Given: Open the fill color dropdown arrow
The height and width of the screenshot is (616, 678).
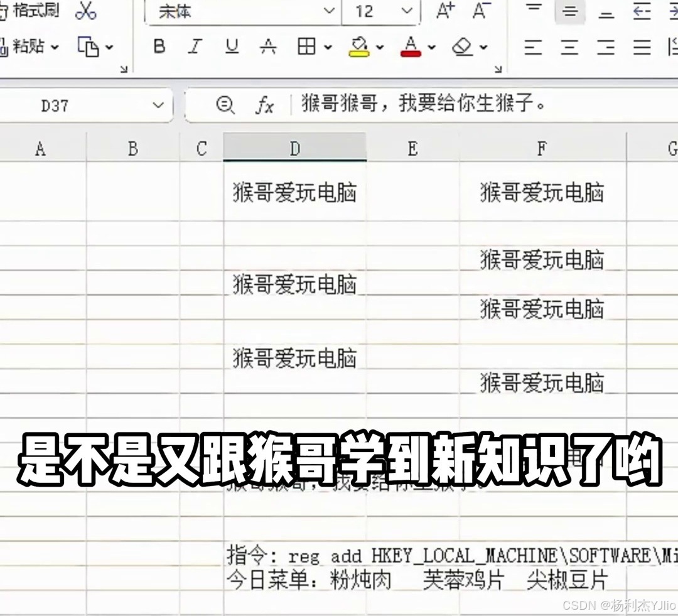Looking at the screenshot, I should pos(380,46).
